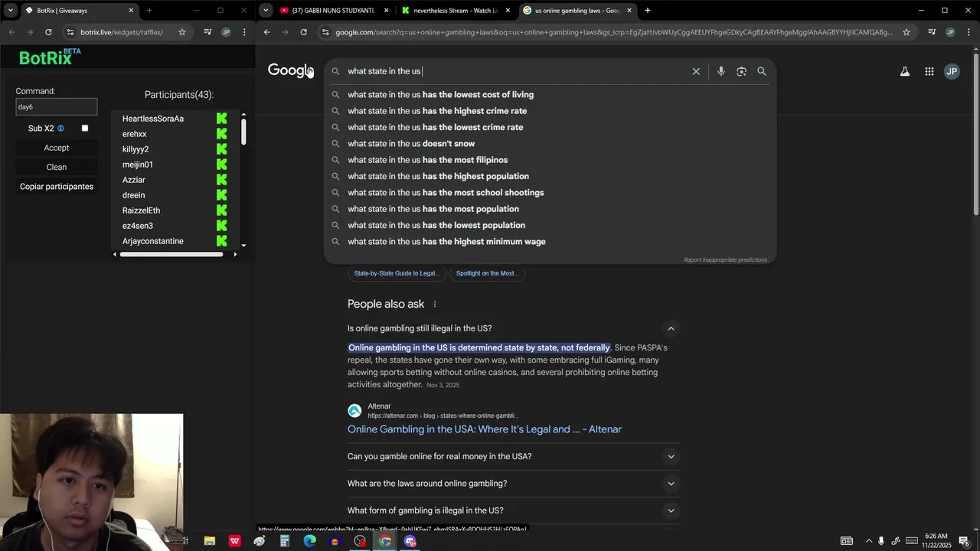980x551 pixels.
Task: Choose suggestion 'has the highest minimum wage'
Action: (550, 242)
